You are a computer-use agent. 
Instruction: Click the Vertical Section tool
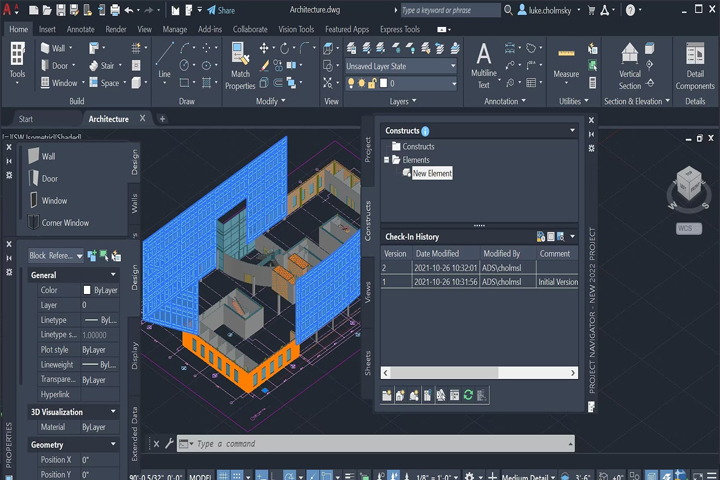tap(630, 66)
